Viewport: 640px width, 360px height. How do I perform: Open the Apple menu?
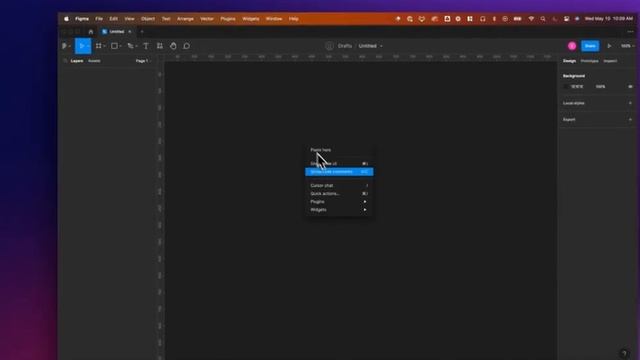pyautogui.click(x=67, y=19)
